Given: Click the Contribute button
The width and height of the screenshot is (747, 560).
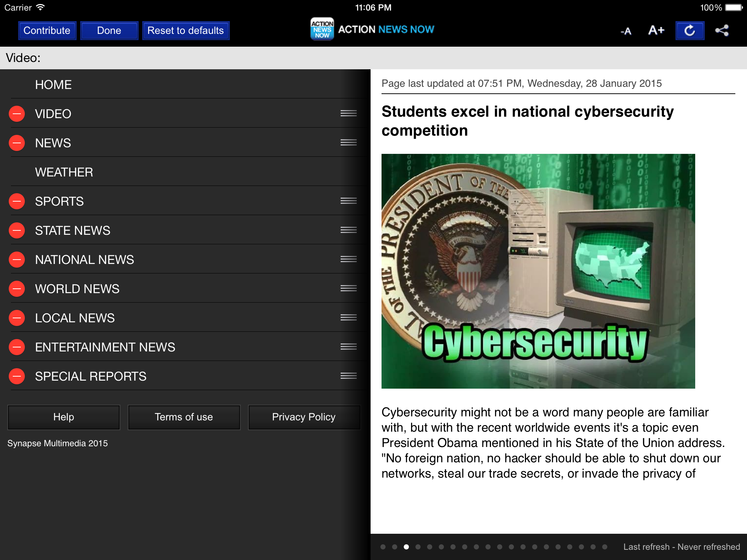Looking at the screenshot, I should [x=47, y=30].
